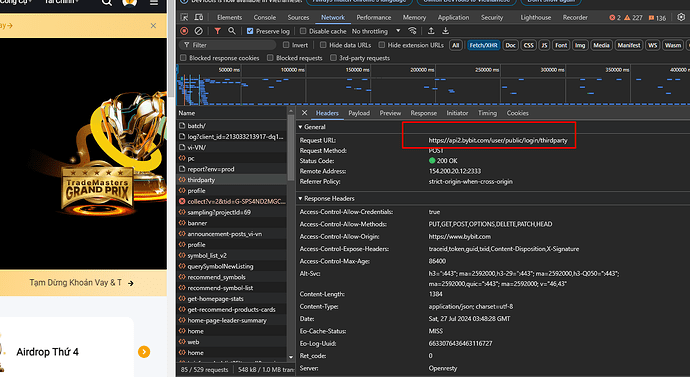The image size is (690, 377).
Task: Switch to the Console tab
Action: (264, 18)
